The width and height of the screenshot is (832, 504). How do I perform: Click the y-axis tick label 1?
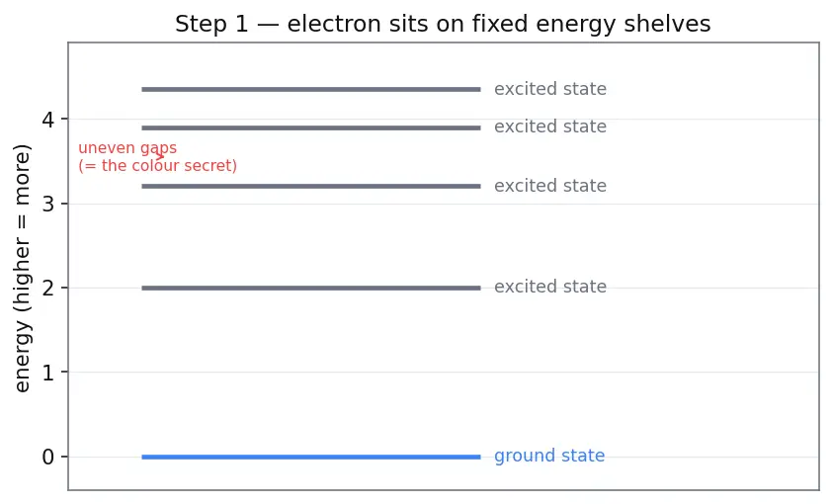(x=47, y=373)
